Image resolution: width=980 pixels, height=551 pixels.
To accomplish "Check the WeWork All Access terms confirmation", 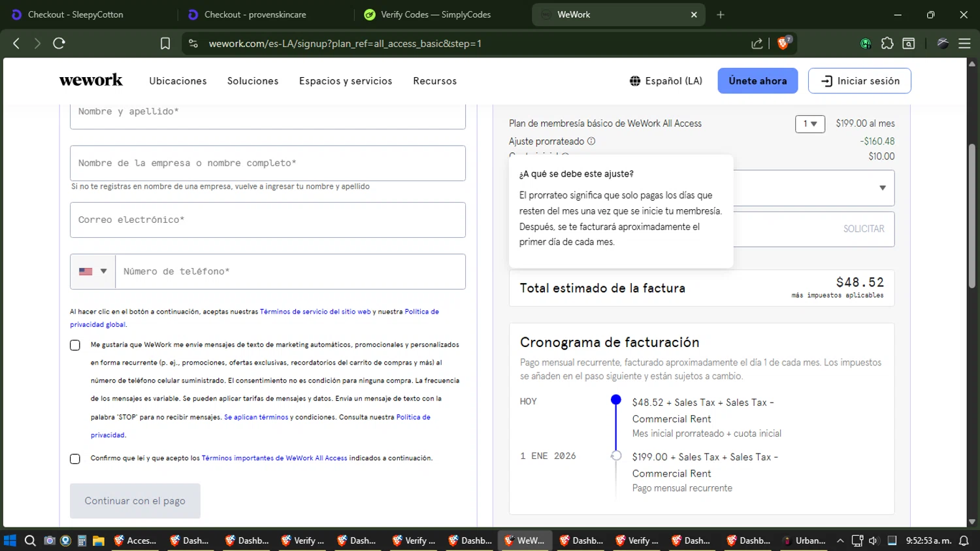I will [75, 459].
